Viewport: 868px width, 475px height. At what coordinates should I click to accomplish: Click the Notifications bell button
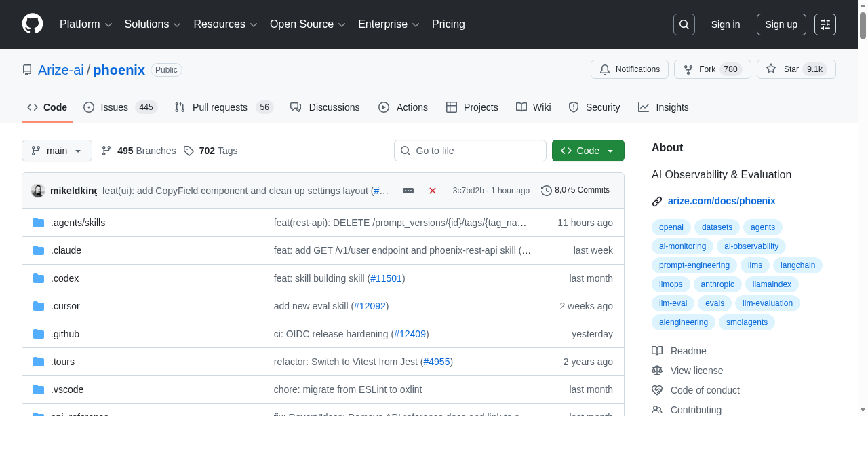click(x=629, y=69)
